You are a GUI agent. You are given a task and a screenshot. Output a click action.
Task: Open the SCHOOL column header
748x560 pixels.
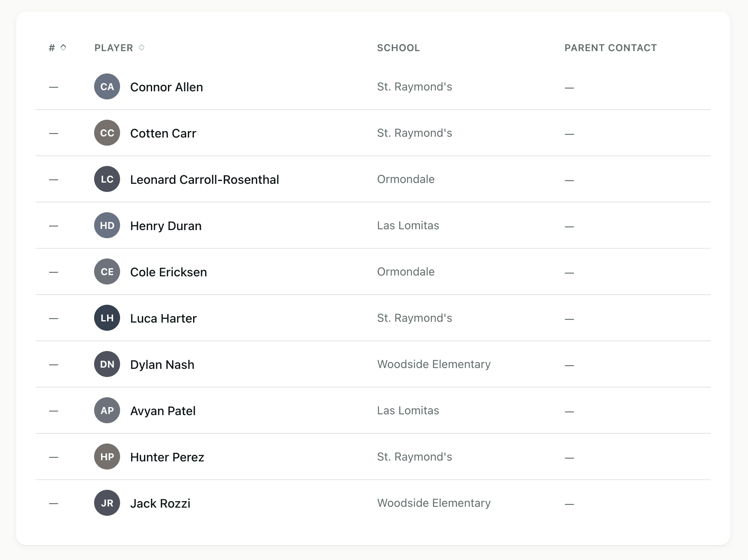pos(398,47)
